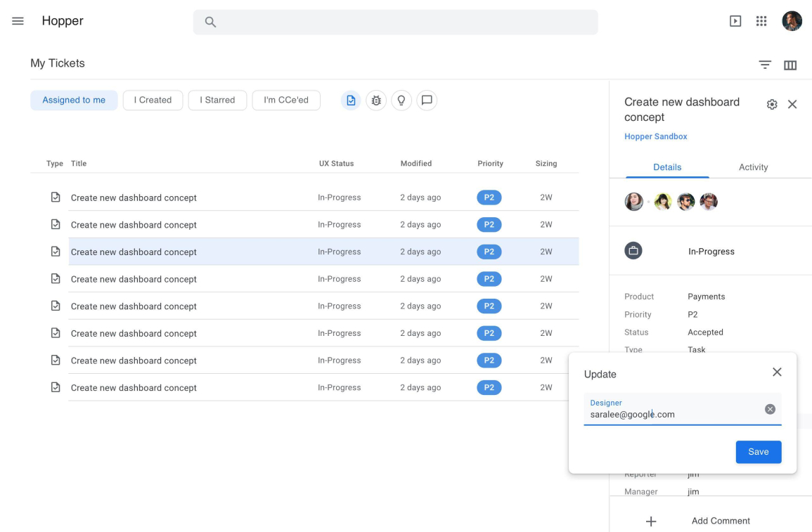This screenshot has height=532, width=812.
Task: Select the Details tab
Action: [667, 167]
